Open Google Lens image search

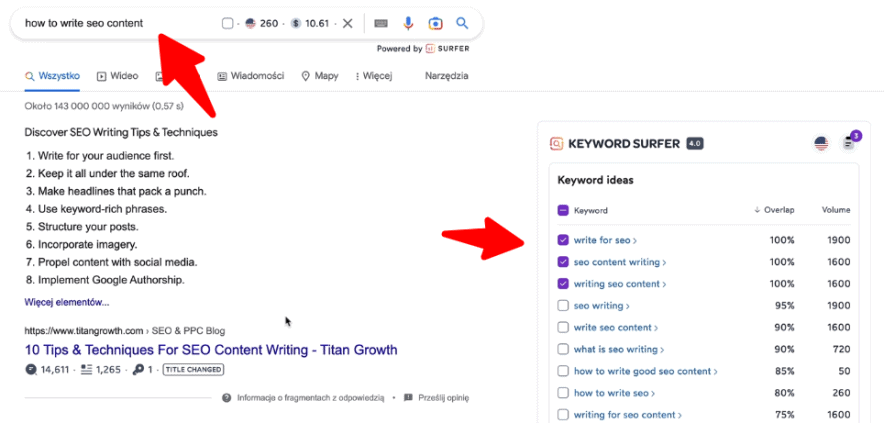435,23
